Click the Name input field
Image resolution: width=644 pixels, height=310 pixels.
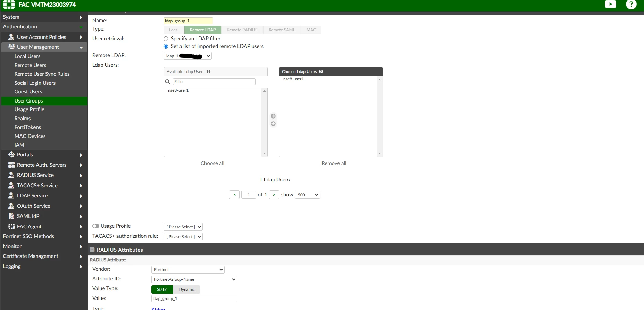[x=188, y=21]
